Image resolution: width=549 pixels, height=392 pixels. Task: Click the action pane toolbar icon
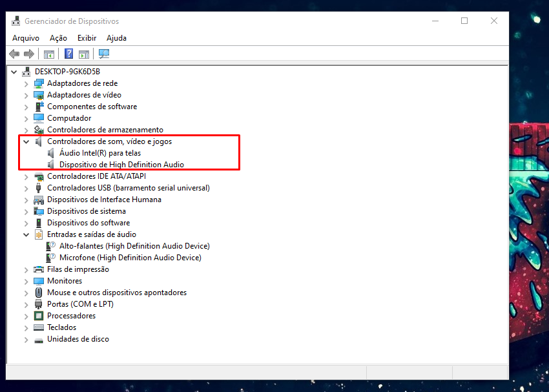pos(84,54)
